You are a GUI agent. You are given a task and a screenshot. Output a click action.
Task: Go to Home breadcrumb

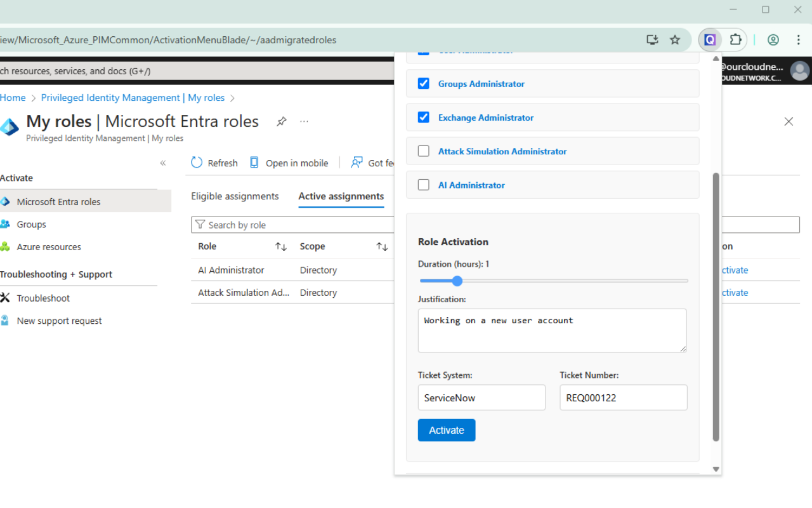(13, 98)
